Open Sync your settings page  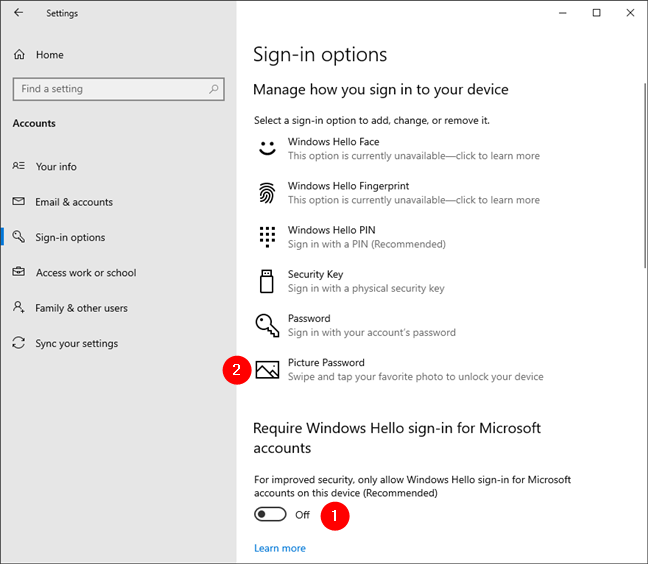76,344
